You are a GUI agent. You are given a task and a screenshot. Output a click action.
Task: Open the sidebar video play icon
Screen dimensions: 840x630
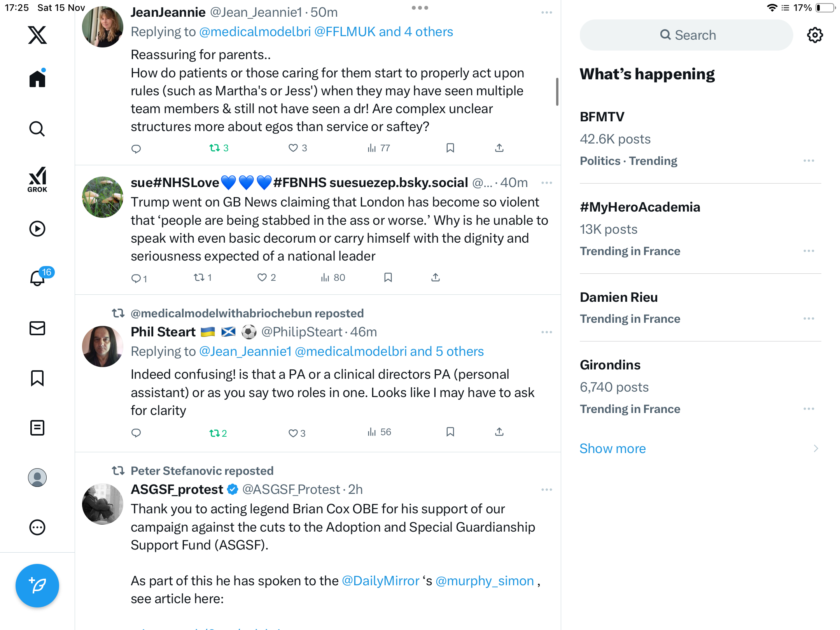point(37,229)
